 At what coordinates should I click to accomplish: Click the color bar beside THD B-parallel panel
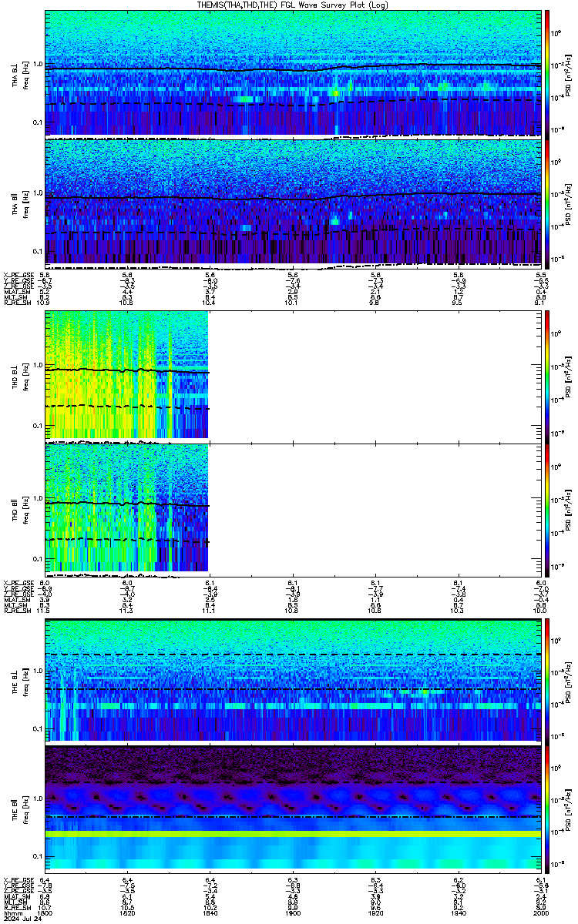[548, 509]
